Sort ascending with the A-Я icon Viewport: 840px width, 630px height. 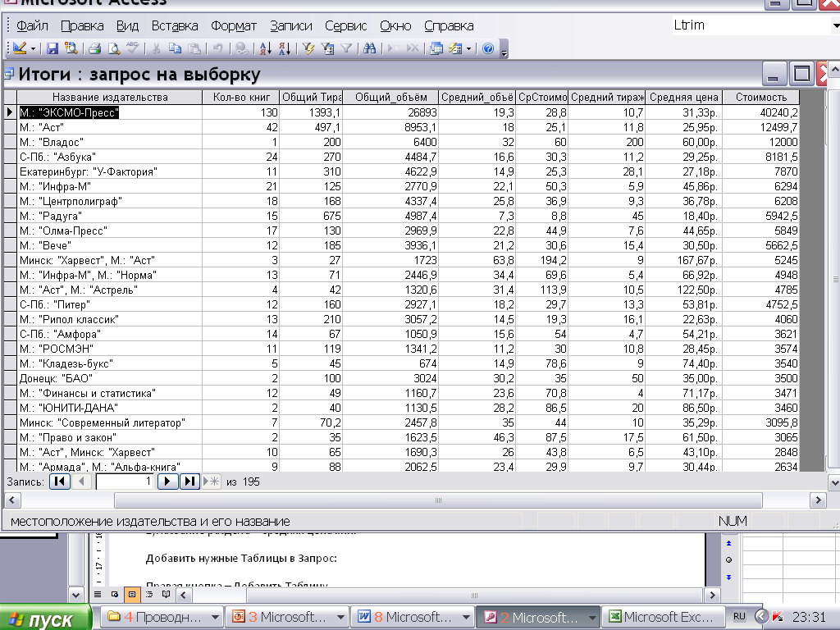click(x=265, y=48)
